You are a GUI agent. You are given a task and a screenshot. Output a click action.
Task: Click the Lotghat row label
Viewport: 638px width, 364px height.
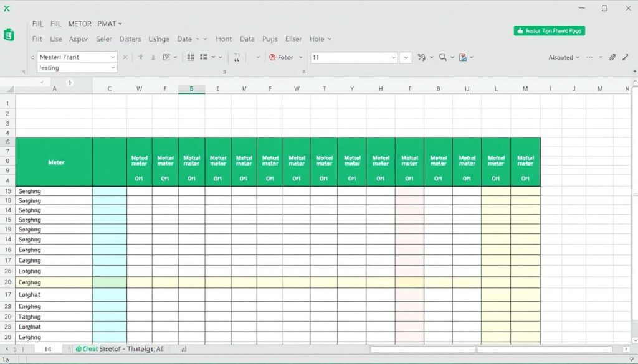[x=29, y=294]
